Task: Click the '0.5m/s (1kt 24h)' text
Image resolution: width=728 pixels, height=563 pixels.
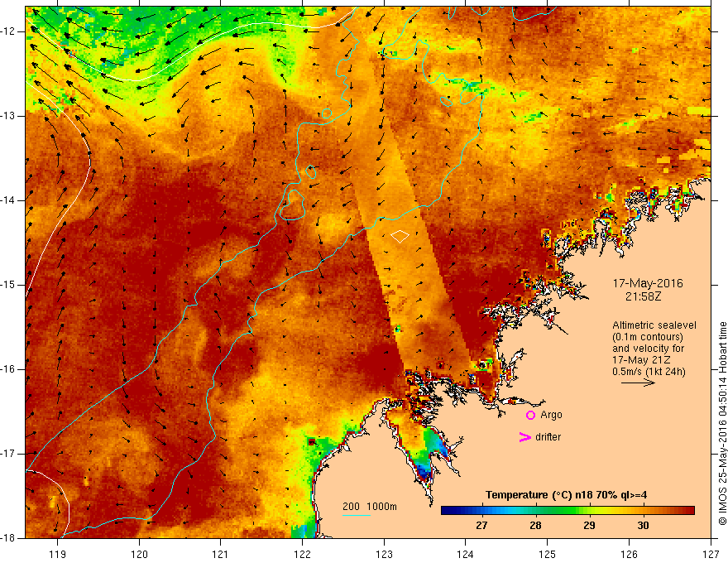Action: coord(649,372)
